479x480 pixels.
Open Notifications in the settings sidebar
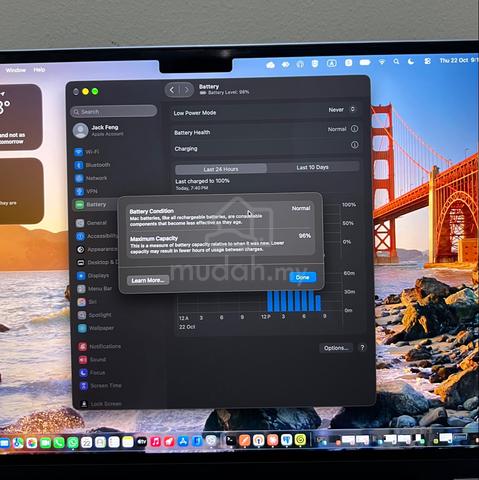point(100,346)
